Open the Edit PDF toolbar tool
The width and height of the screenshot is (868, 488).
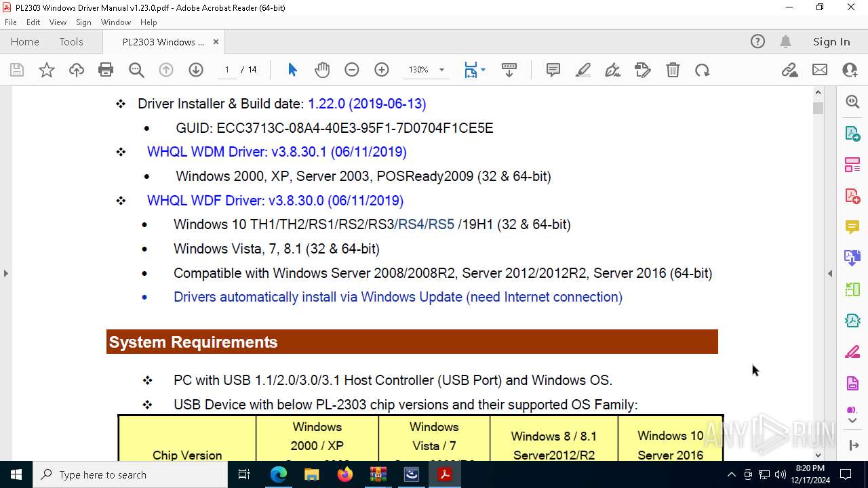click(643, 70)
